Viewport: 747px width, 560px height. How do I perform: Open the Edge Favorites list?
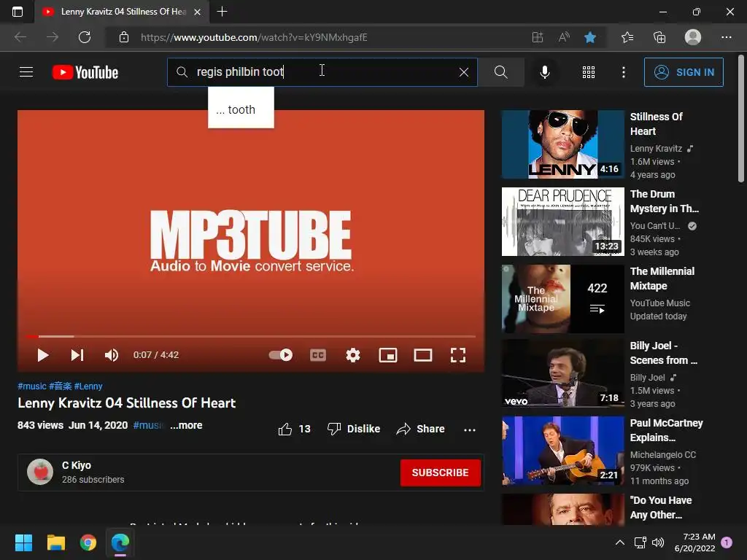point(627,37)
